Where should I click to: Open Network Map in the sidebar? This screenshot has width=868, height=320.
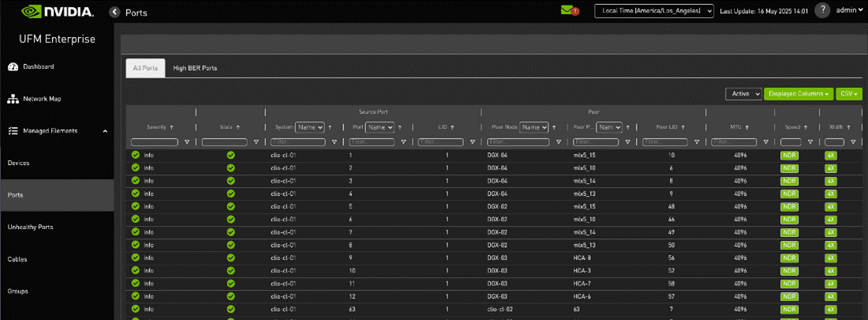pos(42,100)
